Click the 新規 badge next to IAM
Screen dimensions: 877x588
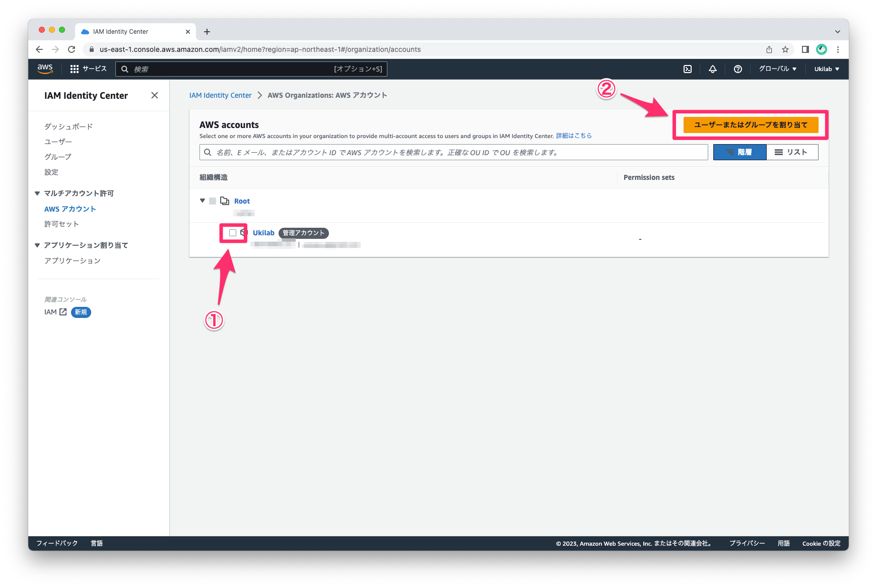point(81,312)
